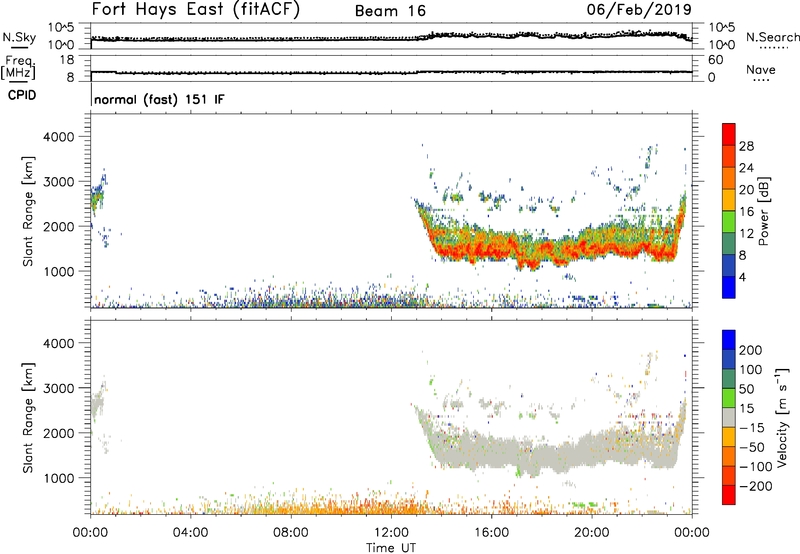This screenshot has height=554, width=800.
Task: Click the date '06/Feb/2019'
Action: click(639, 9)
